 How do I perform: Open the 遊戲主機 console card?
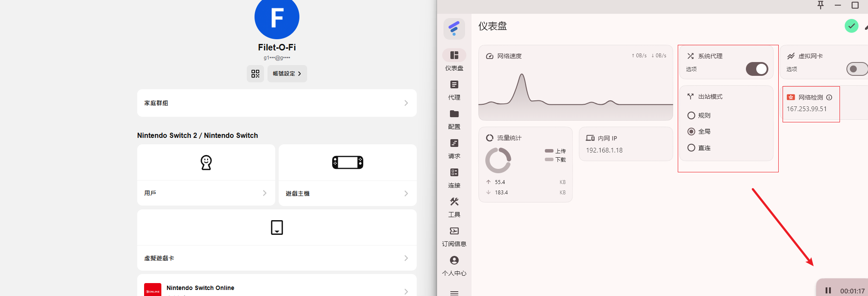[347, 175]
